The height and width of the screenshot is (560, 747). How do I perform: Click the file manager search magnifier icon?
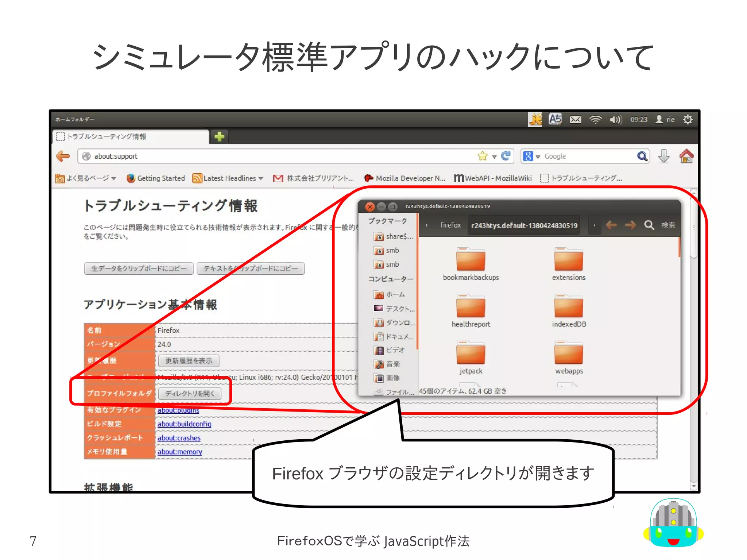click(x=649, y=225)
